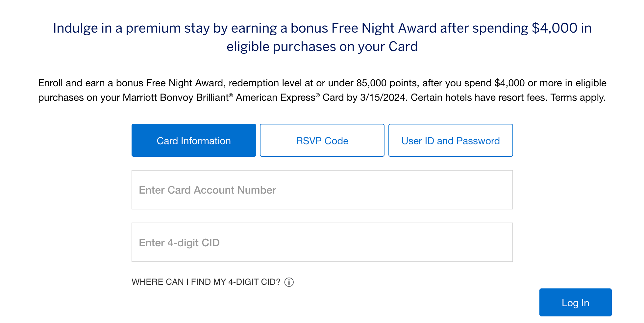Click the "American Express" text in description
The image size is (644, 323).
click(275, 98)
